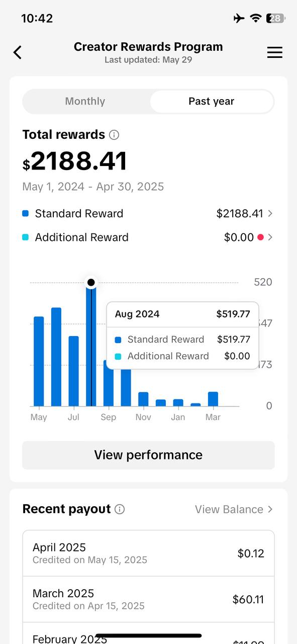The width and height of the screenshot is (297, 644).
Task: Tap the info icon next to Total rewards
Action: point(114,135)
